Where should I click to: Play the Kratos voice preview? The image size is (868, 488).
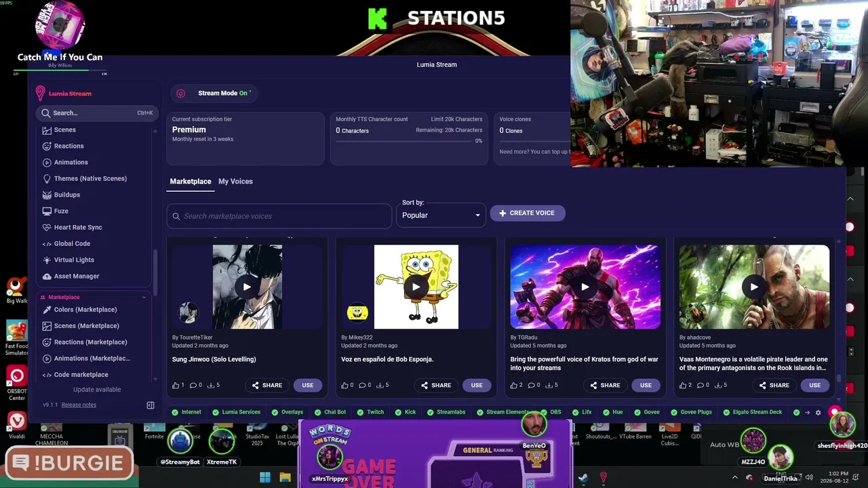click(x=585, y=287)
